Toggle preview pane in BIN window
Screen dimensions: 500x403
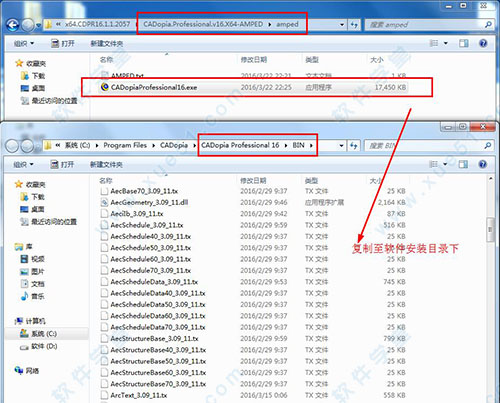click(x=463, y=164)
